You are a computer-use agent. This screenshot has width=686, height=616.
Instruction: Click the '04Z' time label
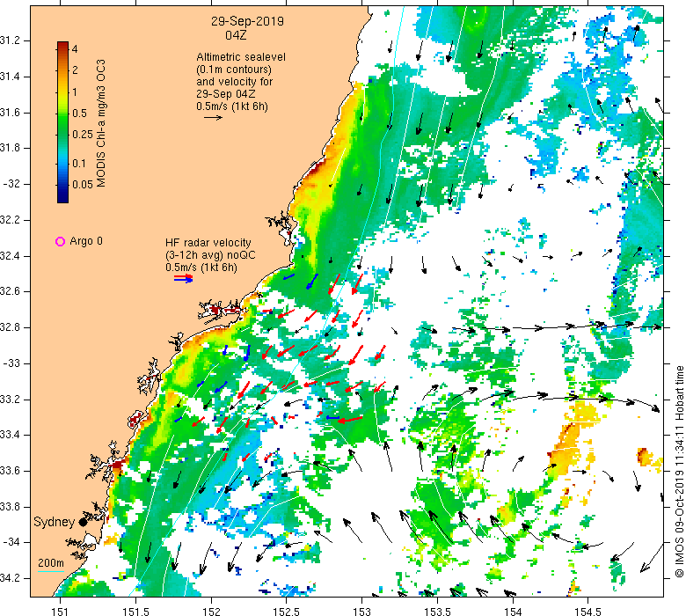[x=236, y=35]
